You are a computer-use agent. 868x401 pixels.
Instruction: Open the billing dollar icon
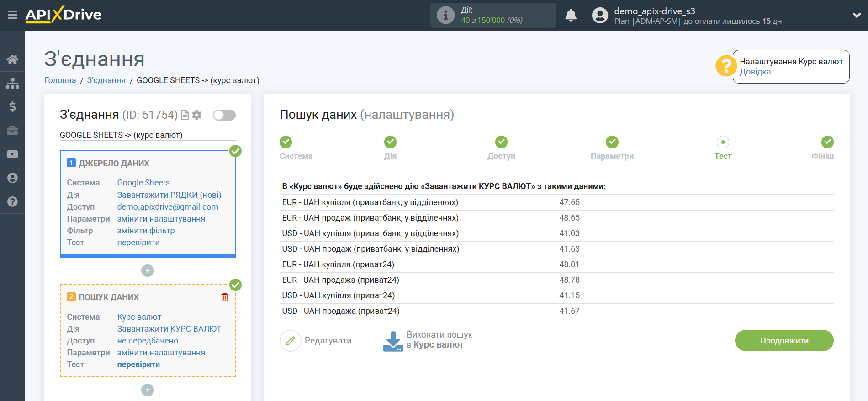coord(12,107)
